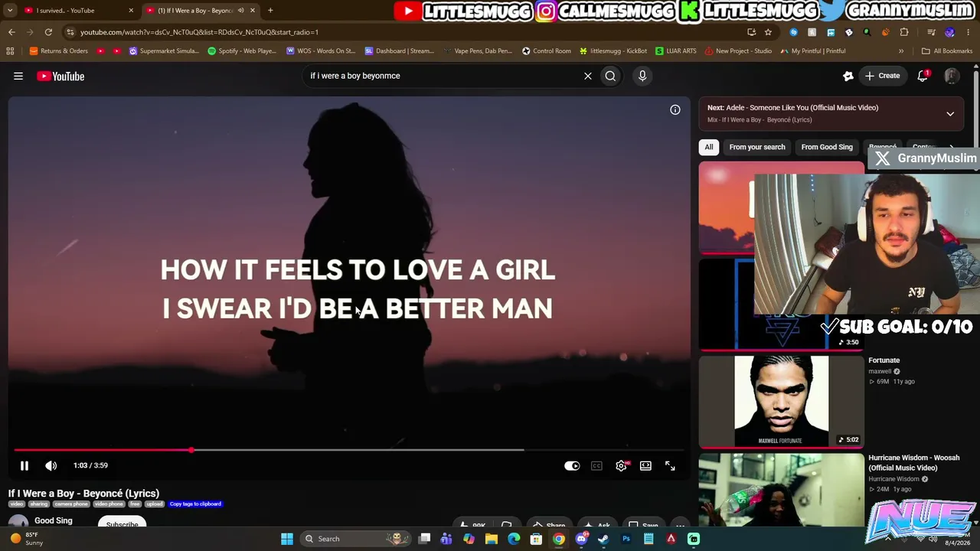
Task: Open the littlesmugg - KickBot bookmark
Action: click(613, 51)
